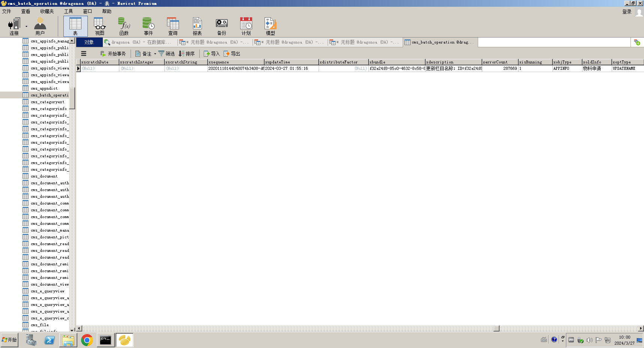Open the 报表 (Report) toolbar icon
Screen dimensions: 644x348
click(197, 26)
